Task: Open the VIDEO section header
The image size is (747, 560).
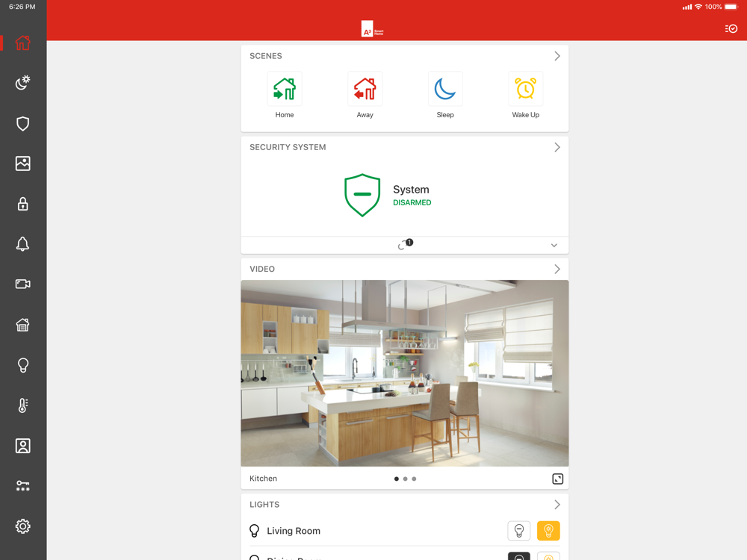Action: click(x=262, y=270)
